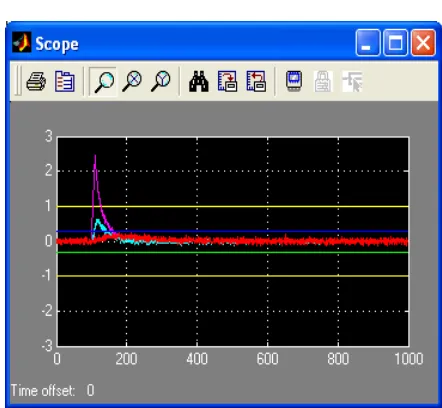Screen dimensions: 442x408
Task: Click the greyed Signal selection icon
Action: pos(352,82)
